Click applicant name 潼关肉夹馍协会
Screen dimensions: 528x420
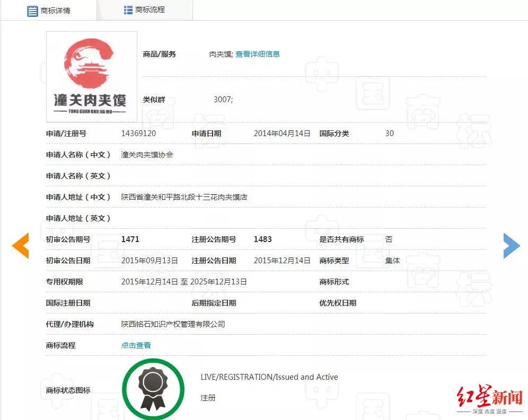click(x=147, y=155)
